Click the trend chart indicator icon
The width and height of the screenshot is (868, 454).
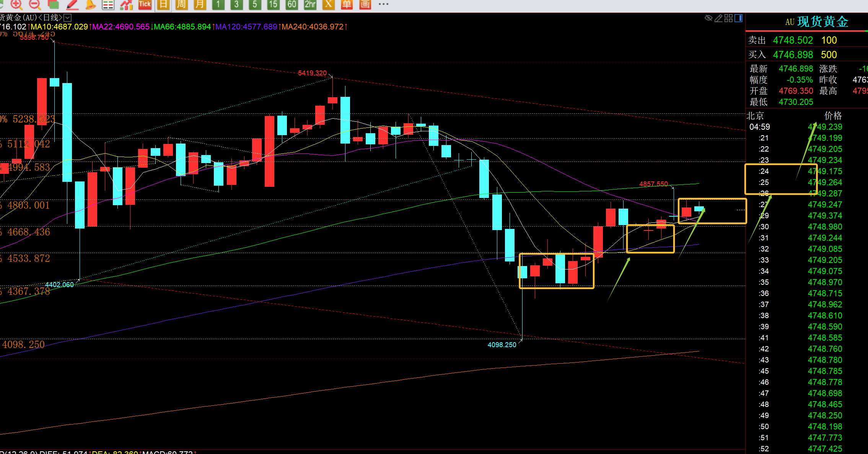click(x=126, y=4)
